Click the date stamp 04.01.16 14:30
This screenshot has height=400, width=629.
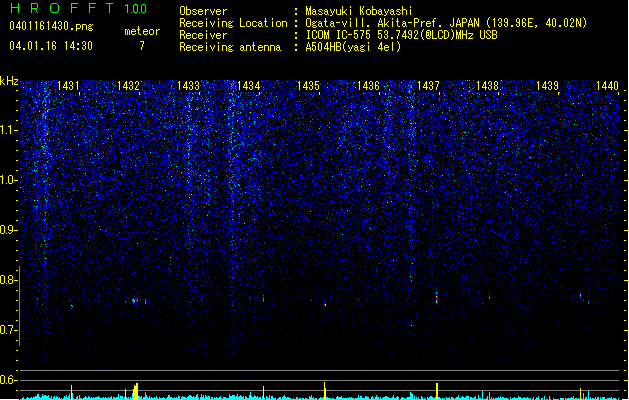pos(51,46)
